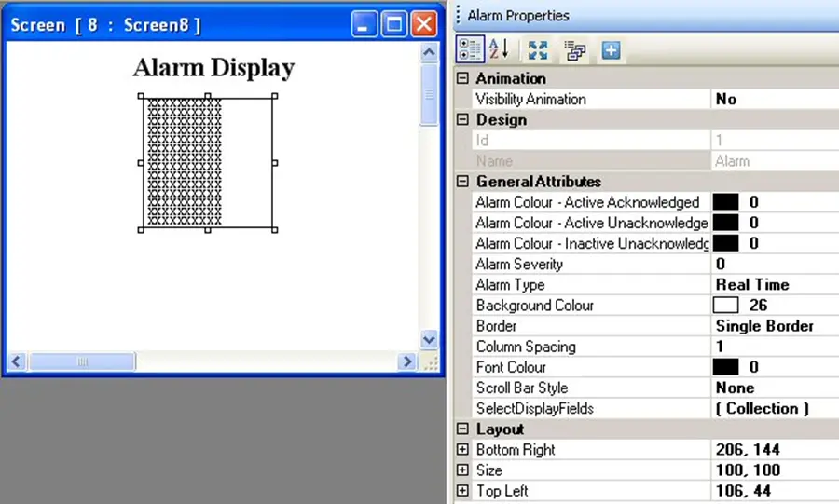Pick the Background Colour white swatch
The width and height of the screenshot is (839, 504).
click(725, 306)
